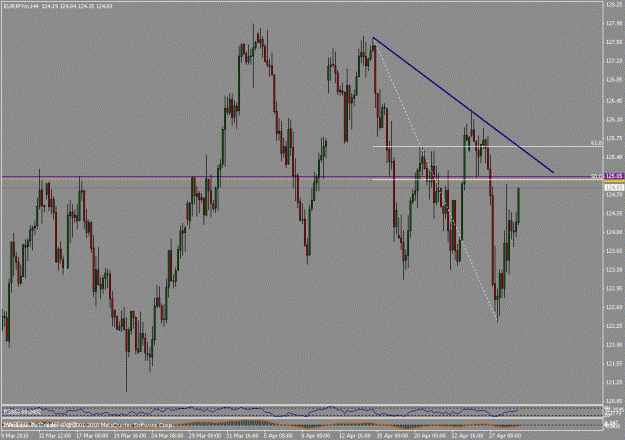Click the 31 Mar 16:00 time label
The image size is (625, 440).
[242, 436]
